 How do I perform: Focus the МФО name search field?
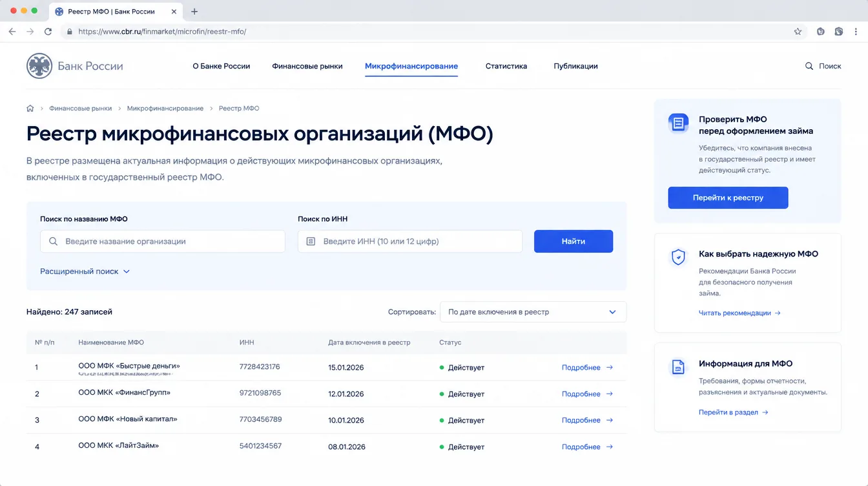click(x=162, y=241)
